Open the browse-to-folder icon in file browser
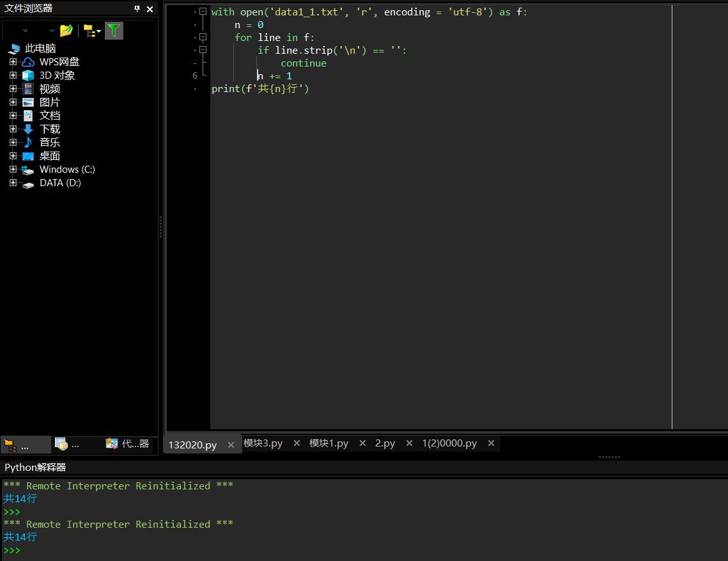The height and width of the screenshot is (561, 728). coord(66,31)
